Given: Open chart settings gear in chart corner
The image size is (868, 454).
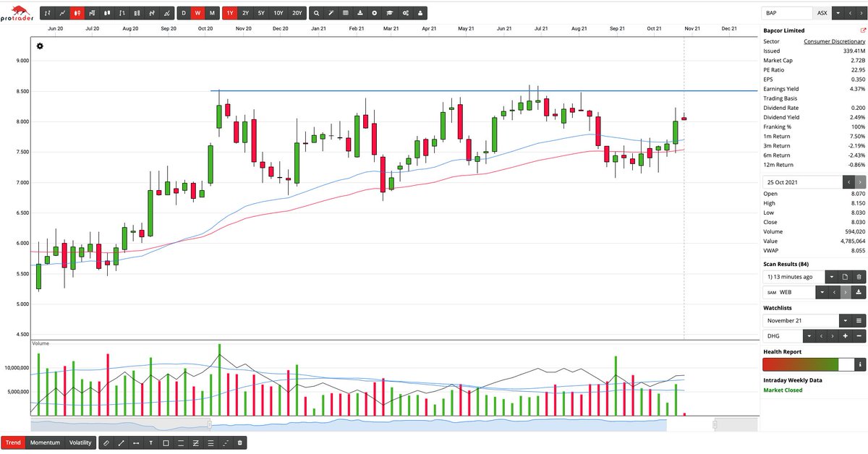Looking at the screenshot, I should [x=40, y=46].
